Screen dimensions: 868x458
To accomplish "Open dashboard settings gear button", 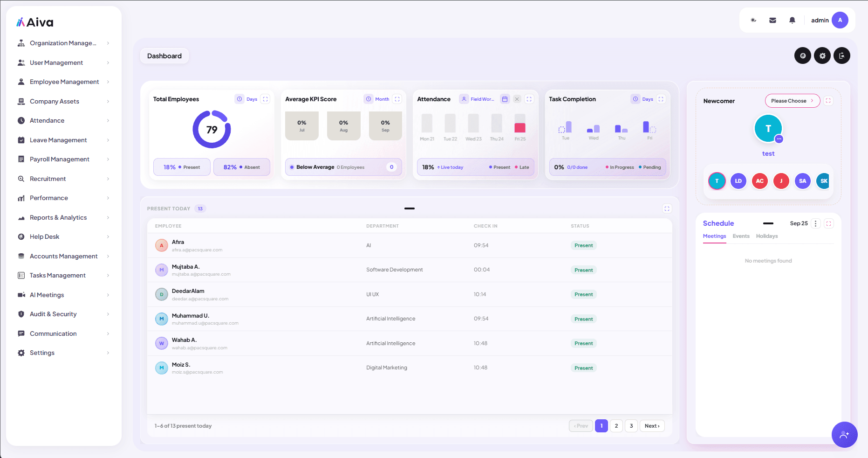I will [x=822, y=56].
